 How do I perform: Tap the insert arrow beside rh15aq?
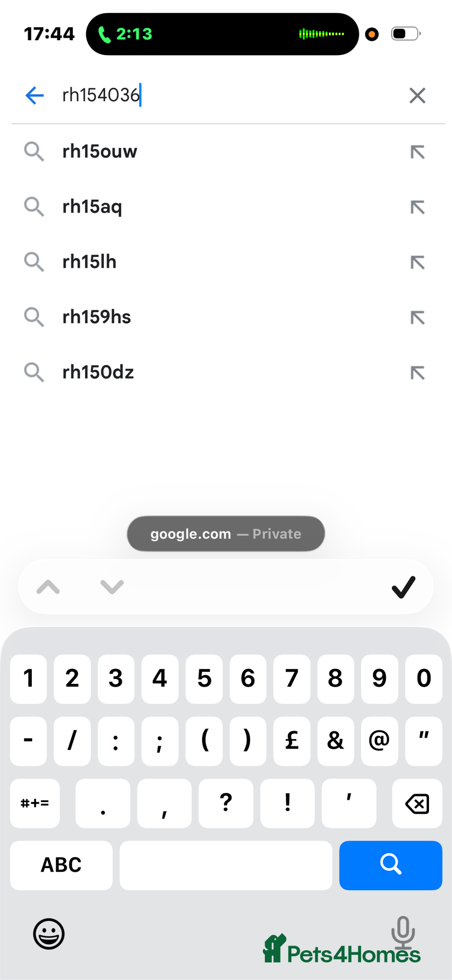pyautogui.click(x=417, y=207)
